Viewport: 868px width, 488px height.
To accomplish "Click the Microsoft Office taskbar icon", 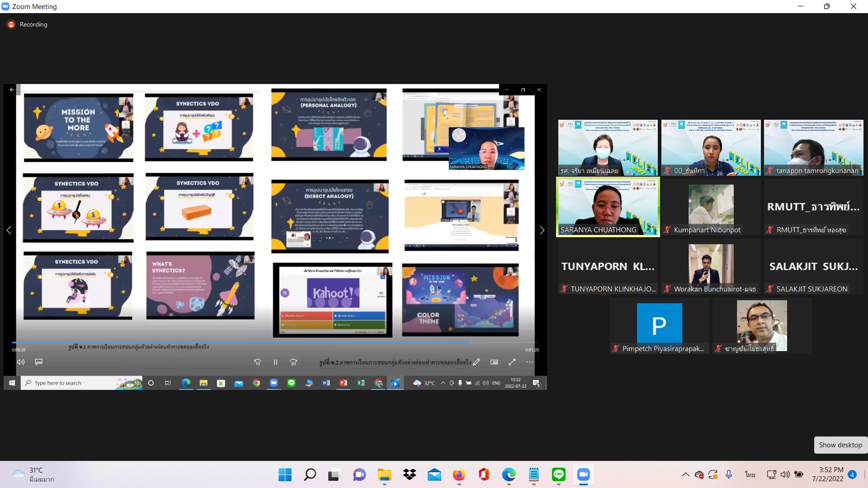I will pos(484,474).
